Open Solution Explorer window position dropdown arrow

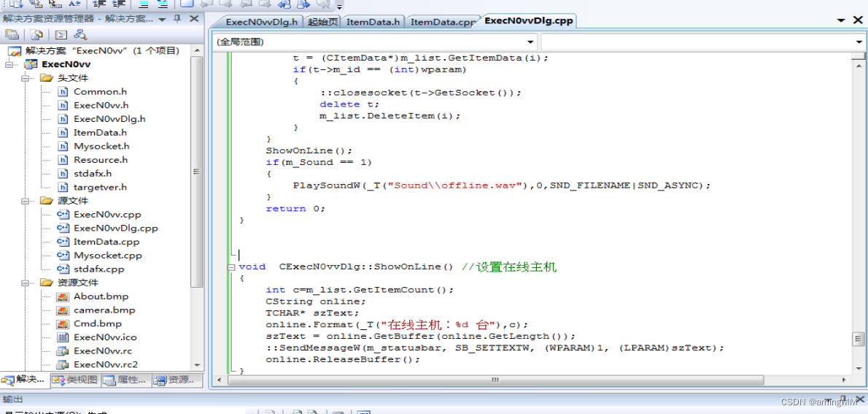(x=162, y=20)
